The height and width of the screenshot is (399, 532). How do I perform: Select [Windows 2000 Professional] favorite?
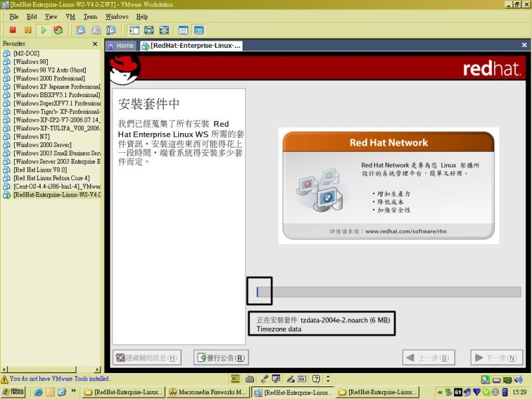pos(49,78)
